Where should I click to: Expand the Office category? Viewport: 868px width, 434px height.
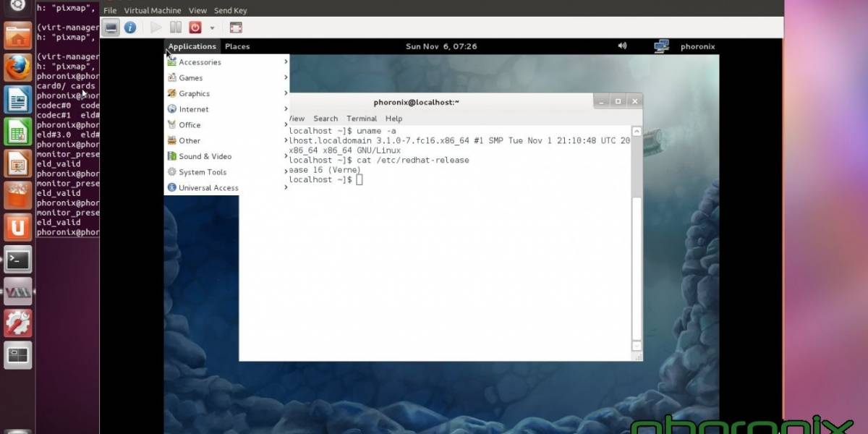(x=227, y=125)
